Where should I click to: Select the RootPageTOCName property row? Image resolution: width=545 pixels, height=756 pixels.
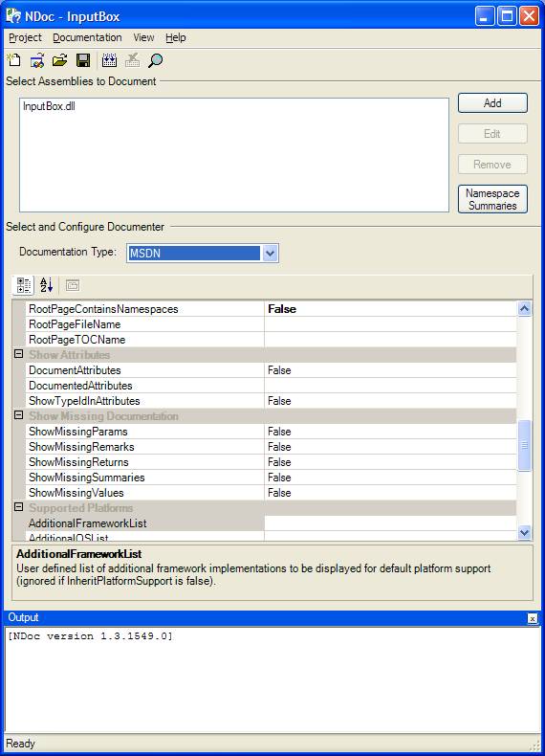[144, 340]
